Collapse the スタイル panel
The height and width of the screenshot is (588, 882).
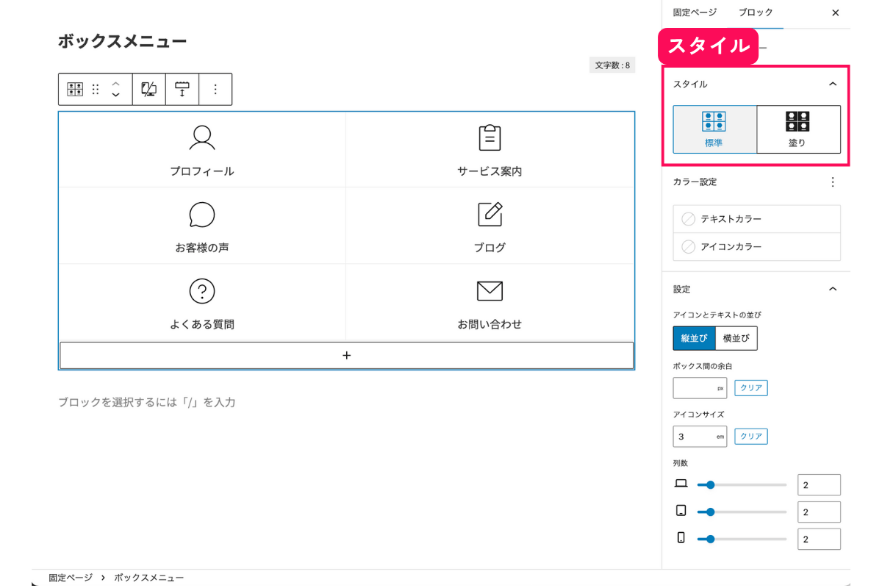click(x=833, y=84)
